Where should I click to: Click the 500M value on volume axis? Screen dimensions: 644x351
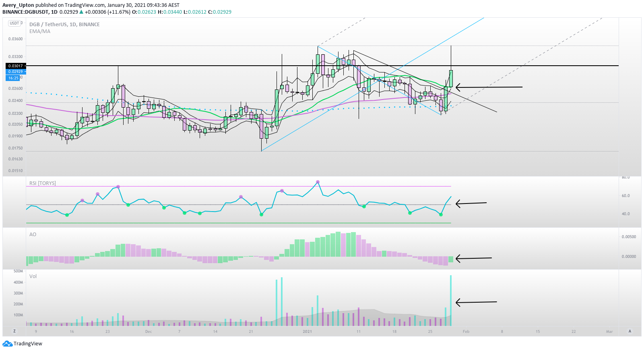point(18,271)
